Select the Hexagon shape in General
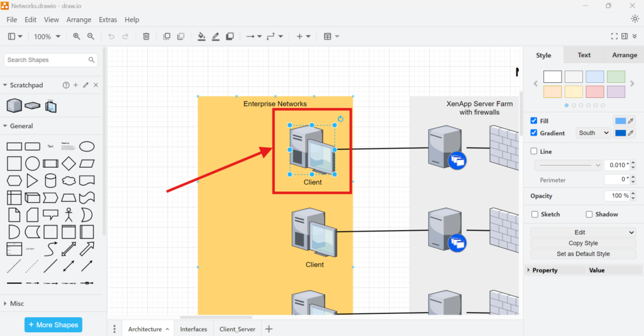644x336 pixels. 14,180
